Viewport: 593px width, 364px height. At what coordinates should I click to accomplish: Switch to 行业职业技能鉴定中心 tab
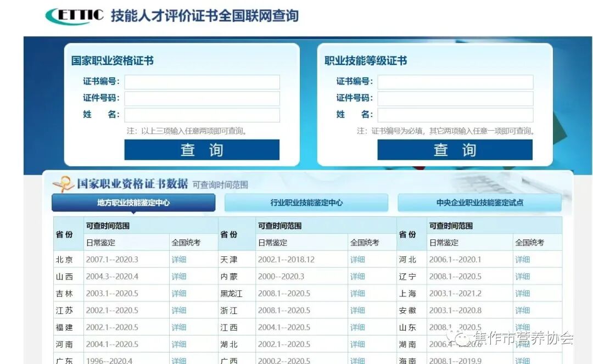coord(306,203)
